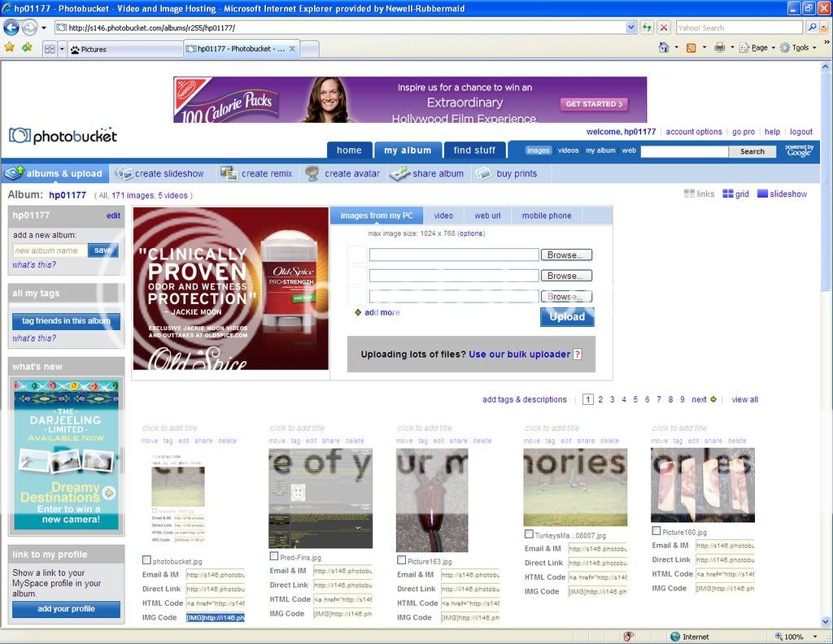The width and height of the screenshot is (833, 644).
Task: Click the Home toolbar icon
Action: 664,47
